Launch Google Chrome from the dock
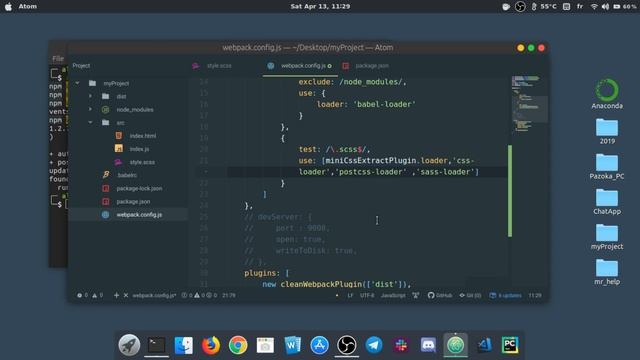 pyautogui.click(x=238, y=345)
